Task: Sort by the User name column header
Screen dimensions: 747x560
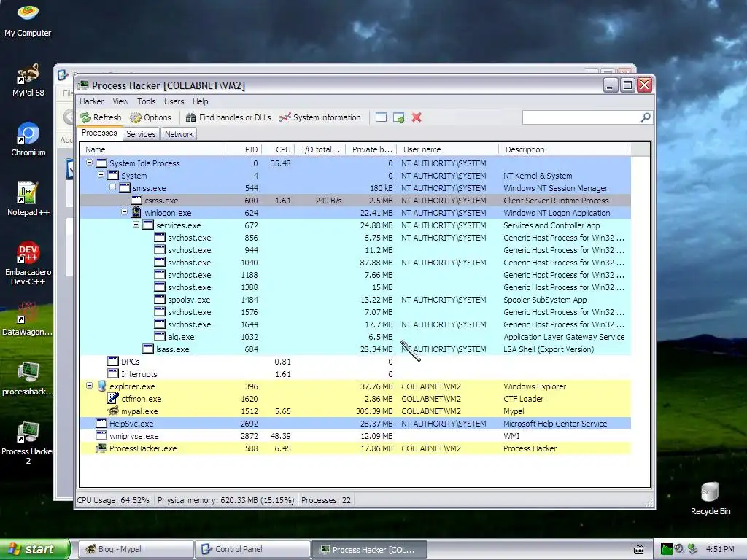Action: [447, 149]
